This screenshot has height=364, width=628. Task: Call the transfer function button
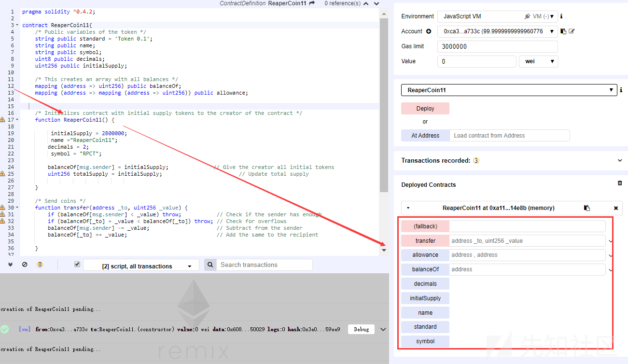425,241
